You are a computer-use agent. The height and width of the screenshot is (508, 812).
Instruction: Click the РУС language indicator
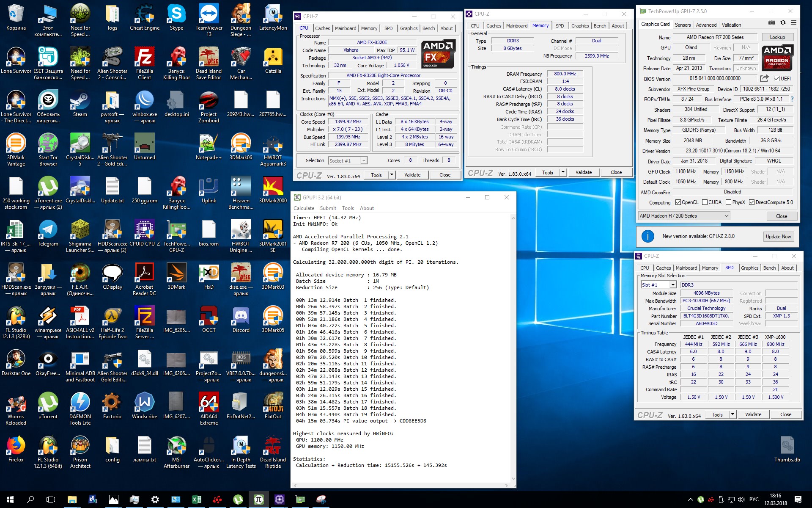754,500
